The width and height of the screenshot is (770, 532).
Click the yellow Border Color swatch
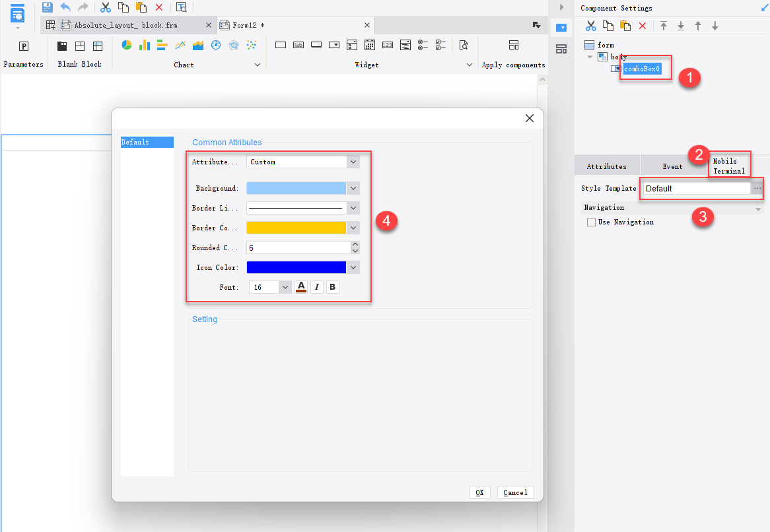(x=296, y=228)
